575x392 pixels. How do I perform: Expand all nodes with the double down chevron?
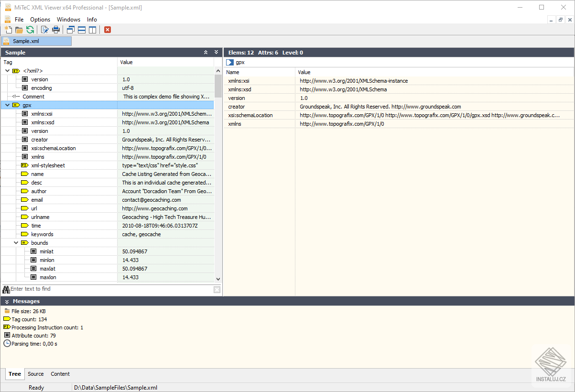coord(216,53)
